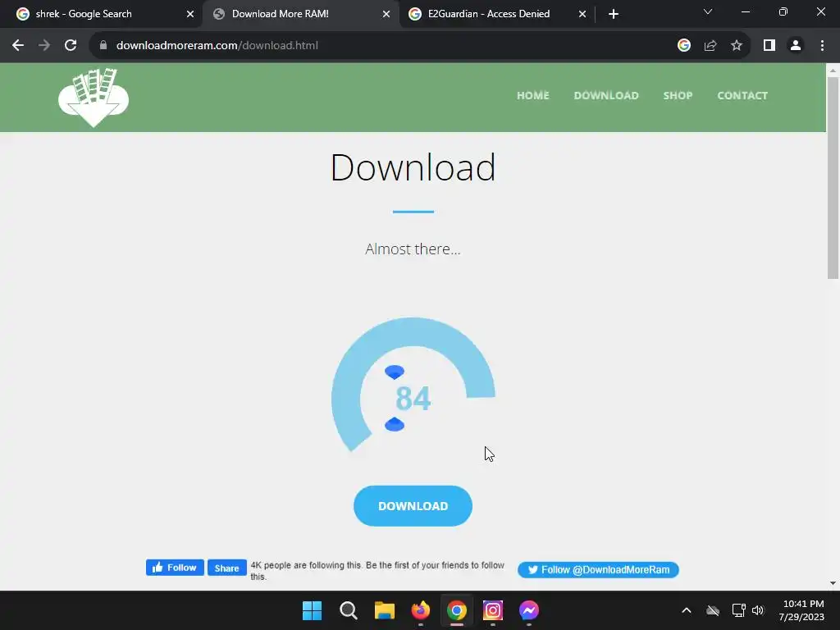This screenshot has width=840, height=630.
Task: Open the DOWNLOAD nav link
Action: [606, 95]
